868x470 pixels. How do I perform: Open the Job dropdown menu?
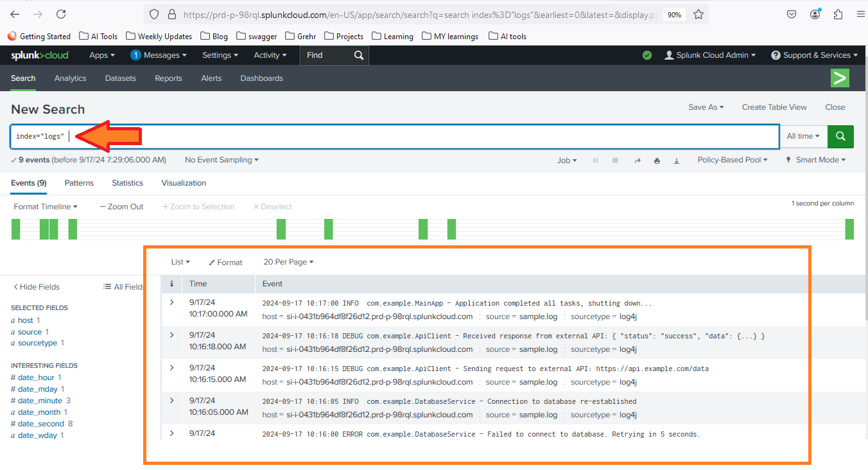click(567, 161)
